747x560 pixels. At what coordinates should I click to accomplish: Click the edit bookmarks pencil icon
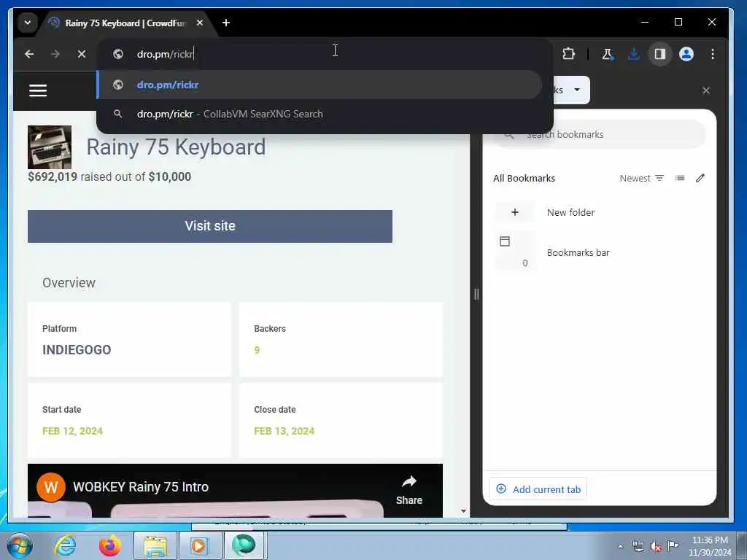pyautogui.click(x=700, y=178)
